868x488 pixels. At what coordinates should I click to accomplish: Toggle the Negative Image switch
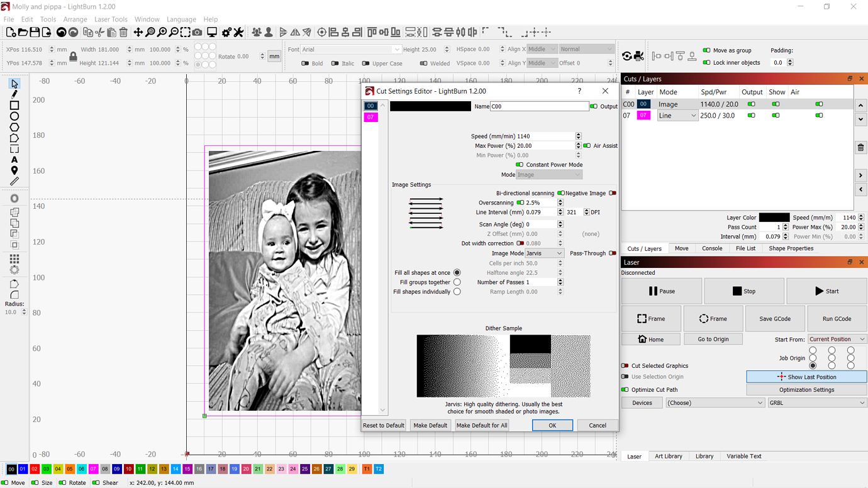[612, 193]
